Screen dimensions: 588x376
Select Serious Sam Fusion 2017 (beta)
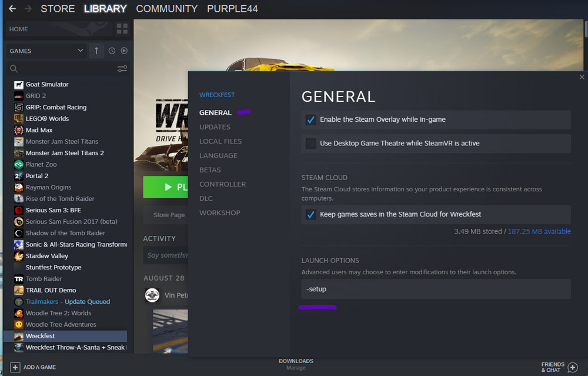(x=72, y=222)
